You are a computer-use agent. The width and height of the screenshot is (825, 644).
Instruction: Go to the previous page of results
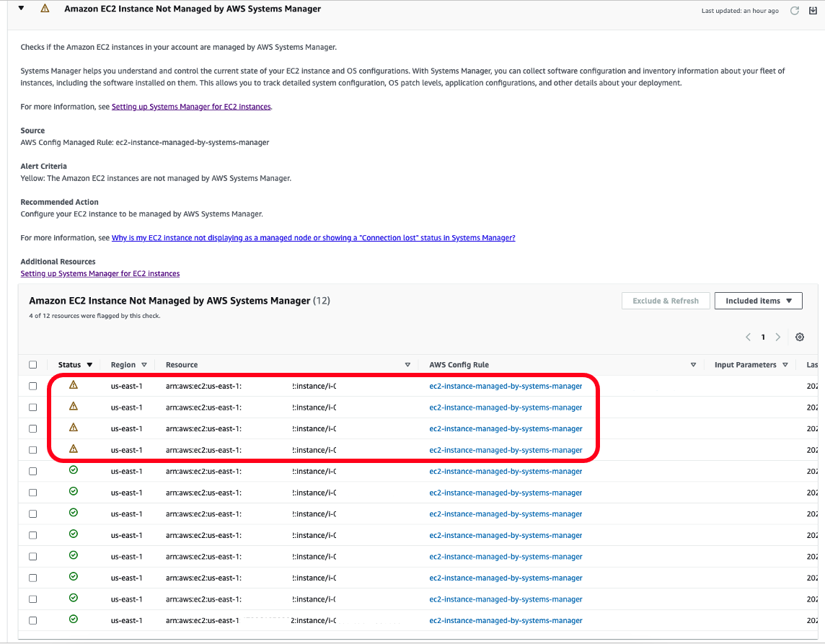coord(748,338)
